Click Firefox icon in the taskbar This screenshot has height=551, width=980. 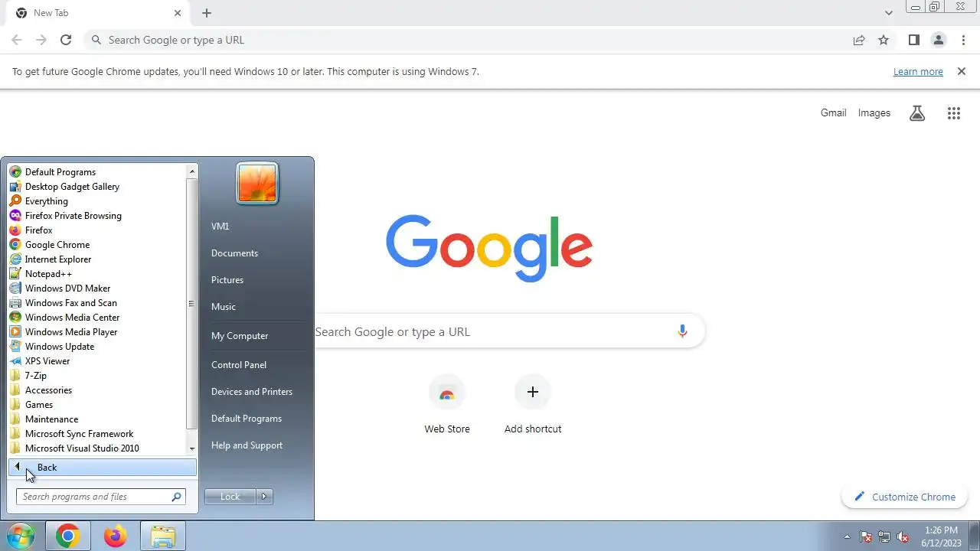(x=116, y=536)
